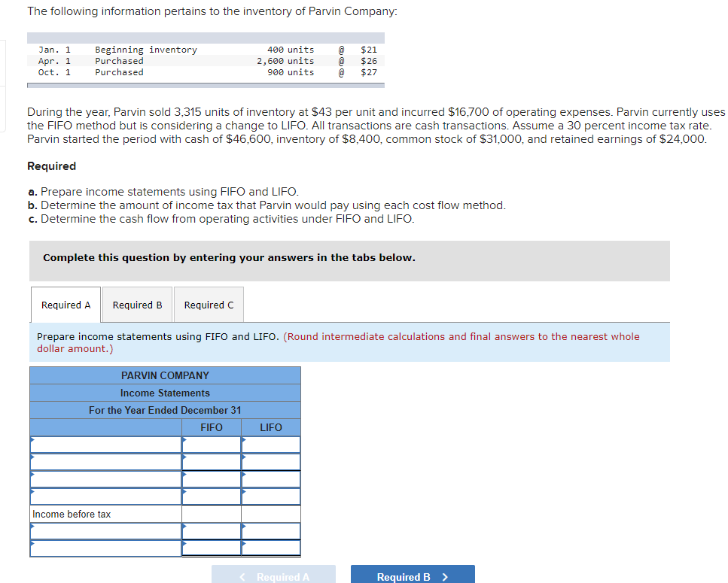Click the 400 units value
728x583 pixels.
291,50
